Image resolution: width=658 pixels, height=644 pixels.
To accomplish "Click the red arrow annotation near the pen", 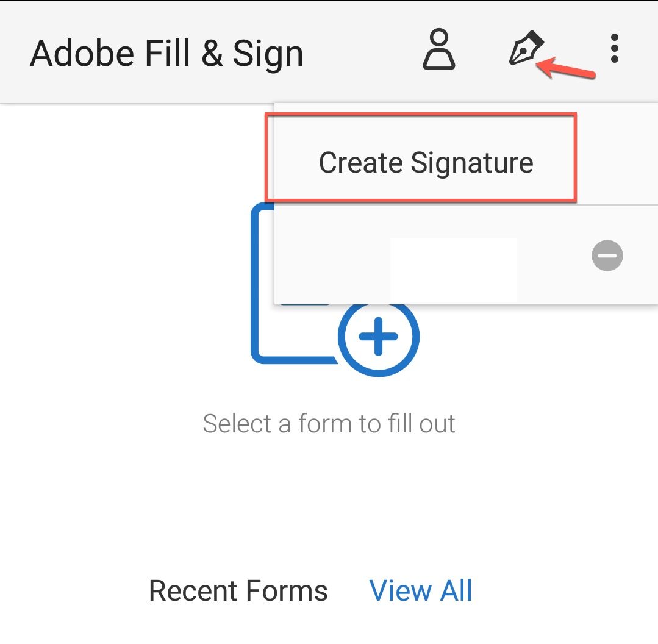I will 570,68.
